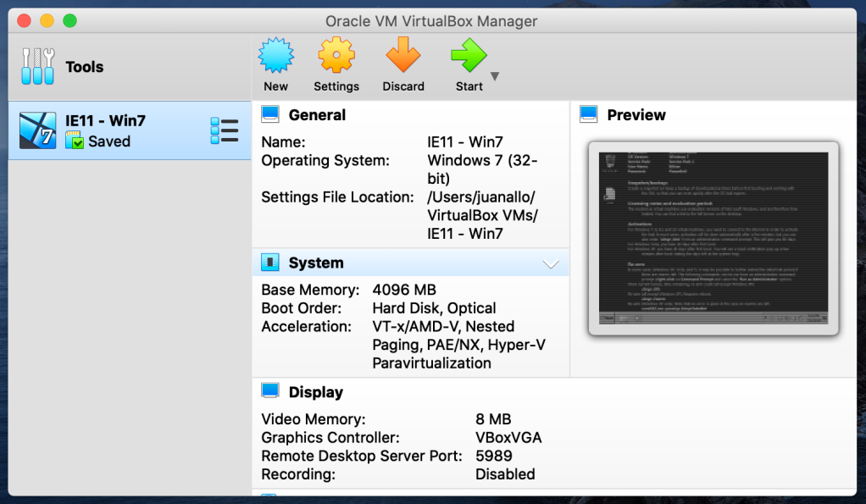Image resolution: width=866 pixels, height=504 pixels.
Task: Click the Acceleration label
Action: tap(306, 326)
